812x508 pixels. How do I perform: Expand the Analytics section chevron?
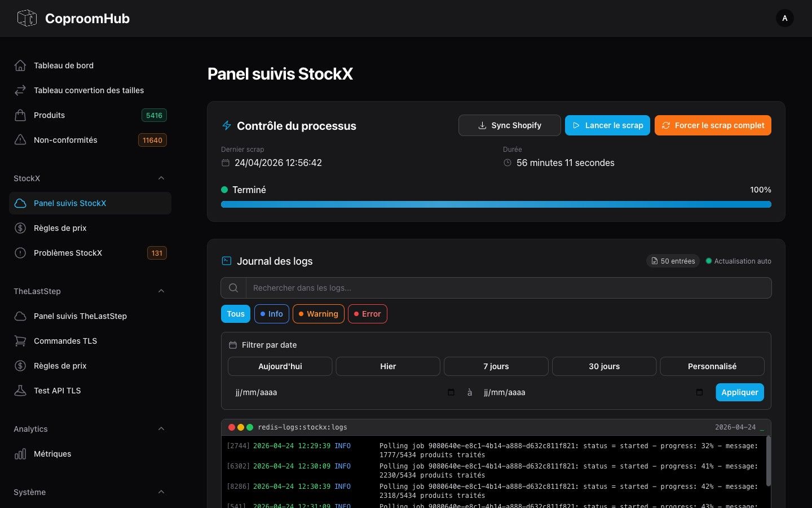coord(162,429)
